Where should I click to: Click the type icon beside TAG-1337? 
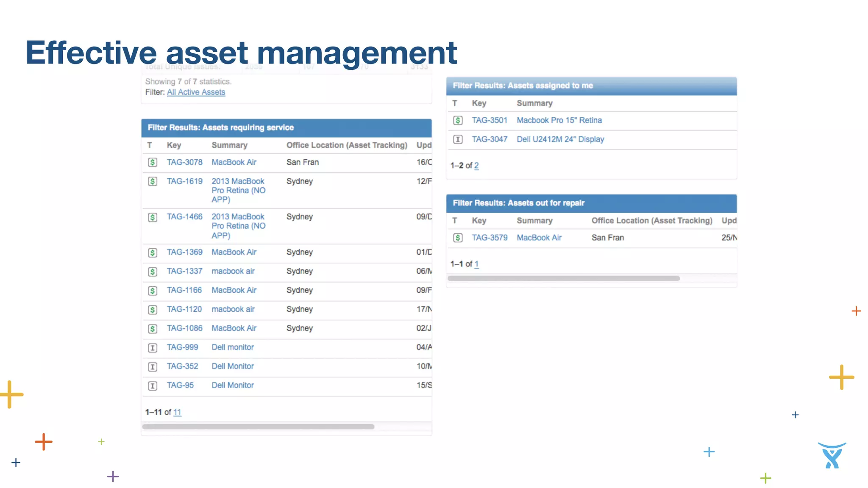(153, 272)
